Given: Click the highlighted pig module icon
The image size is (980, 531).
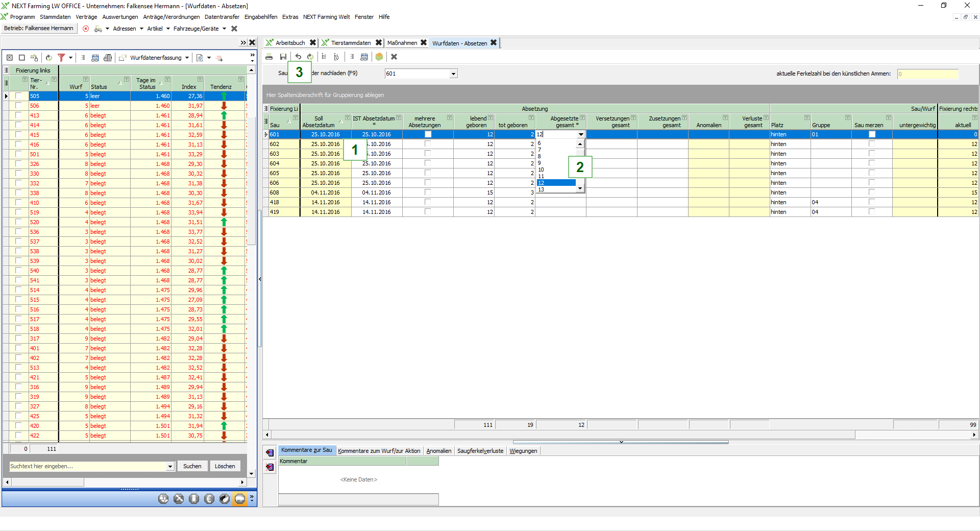Looking at the screenshot, I should click(240, 499).
